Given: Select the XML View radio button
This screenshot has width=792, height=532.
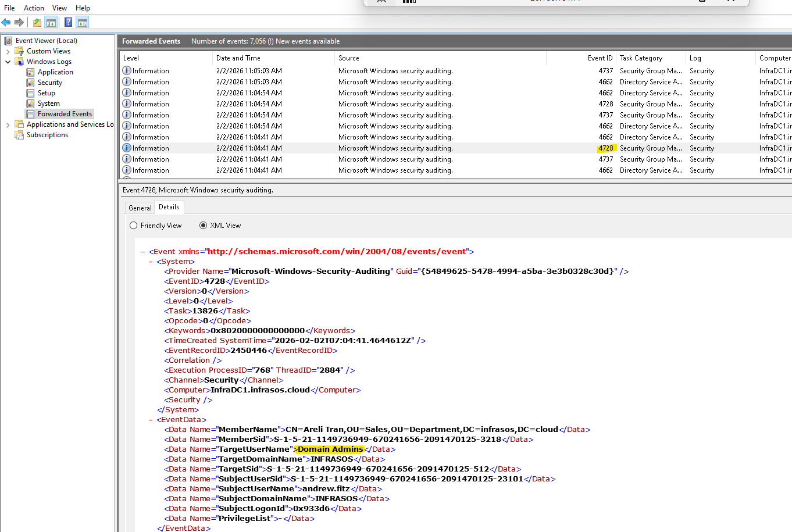Looking at the screenshot, I should (x=203, y=226).
